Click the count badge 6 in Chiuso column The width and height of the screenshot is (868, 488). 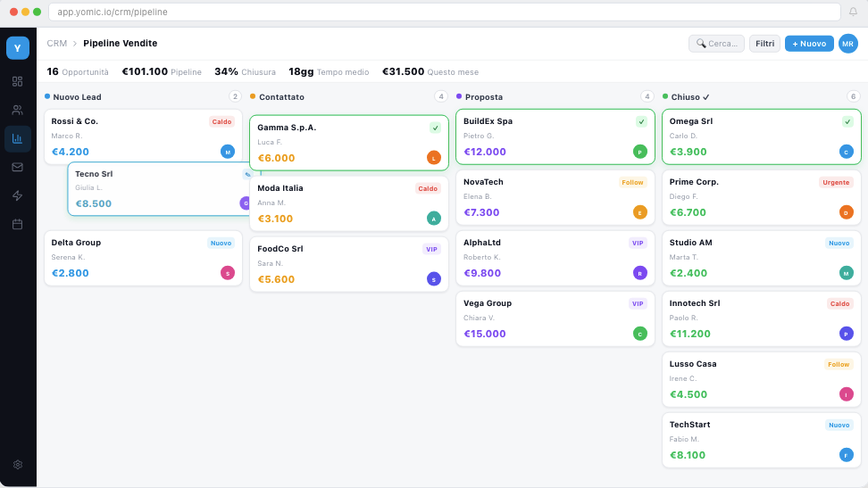click(853, 97)
